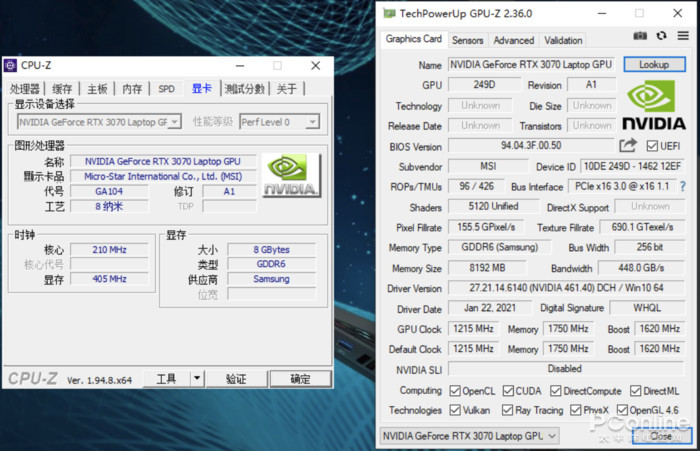Toggle the PhysX checkbox
Viewport: 700px width, 451px height.
coord(575,410)
